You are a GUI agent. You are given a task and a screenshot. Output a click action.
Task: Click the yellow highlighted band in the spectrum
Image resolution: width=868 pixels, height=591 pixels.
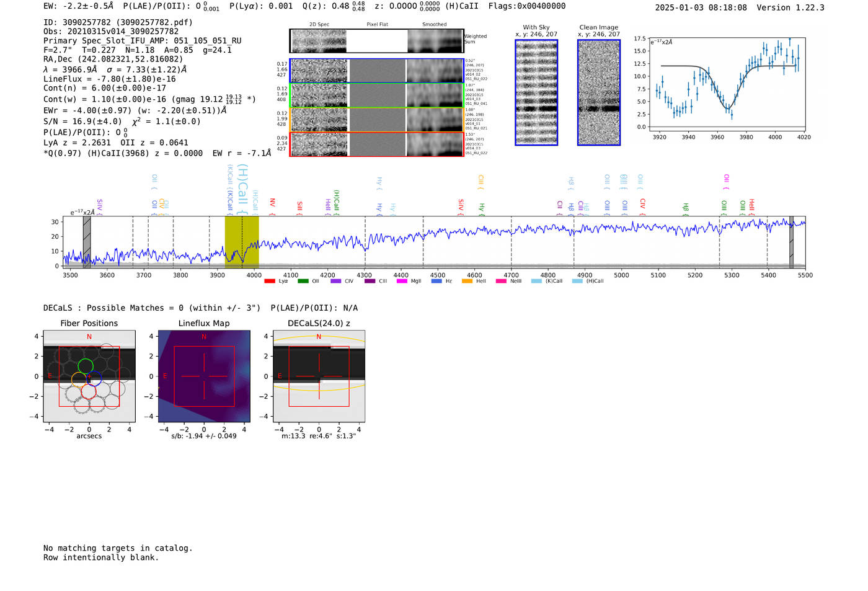242,242
